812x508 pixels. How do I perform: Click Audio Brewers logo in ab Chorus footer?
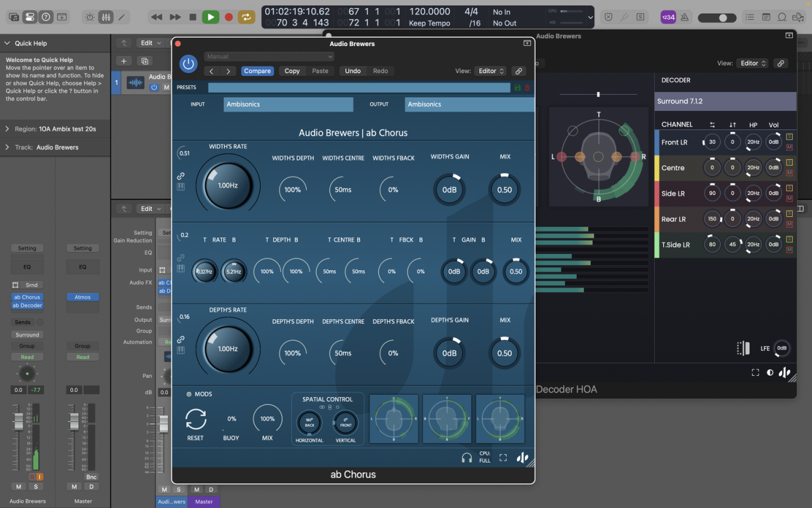(522, 458)
